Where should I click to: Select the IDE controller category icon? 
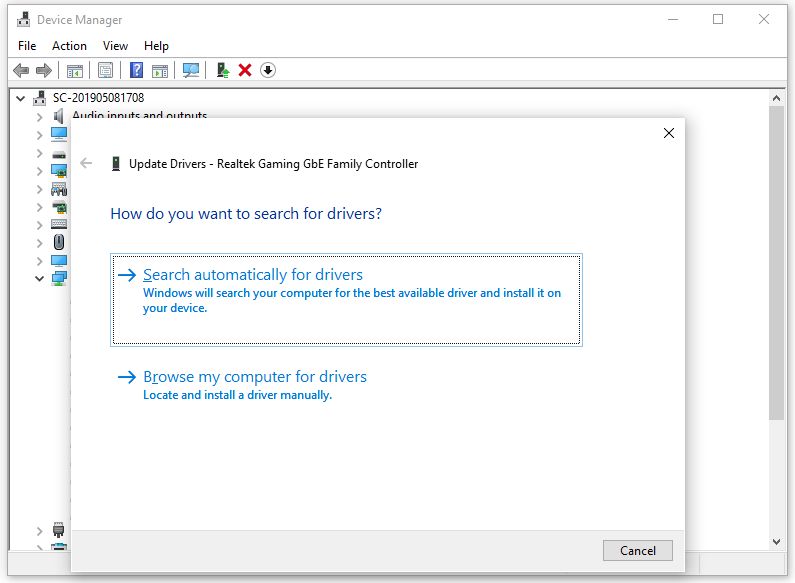(x=59, y=207)
